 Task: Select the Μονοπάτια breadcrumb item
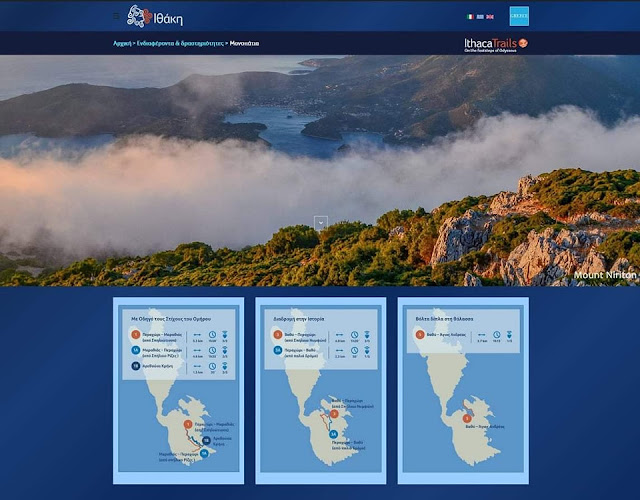pyautogui.click(x=245, y=44)
